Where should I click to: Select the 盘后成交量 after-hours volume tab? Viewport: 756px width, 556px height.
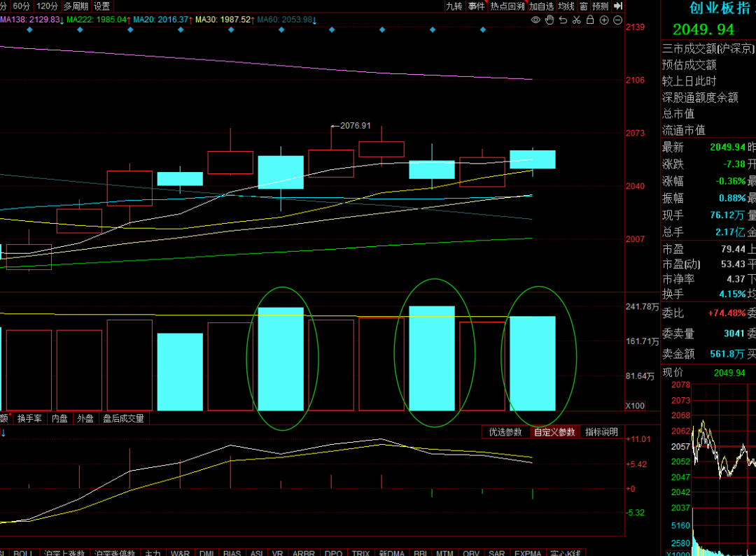tap(123, 418)
